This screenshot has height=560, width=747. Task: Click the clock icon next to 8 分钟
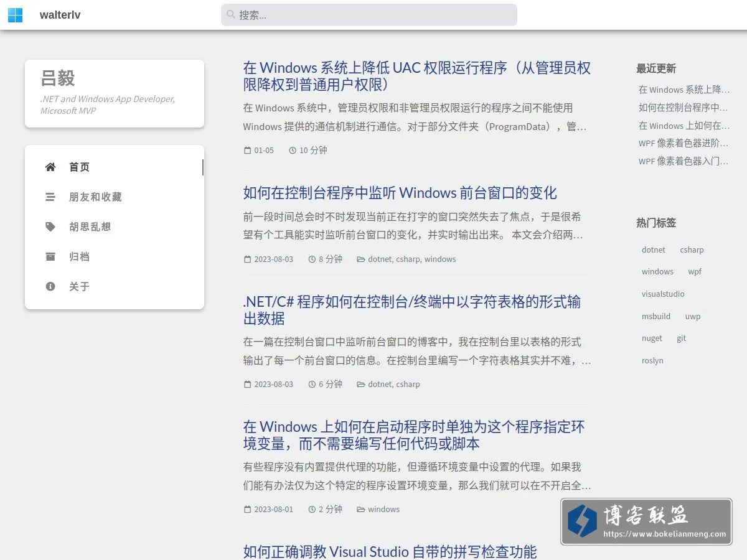(312, 259)
